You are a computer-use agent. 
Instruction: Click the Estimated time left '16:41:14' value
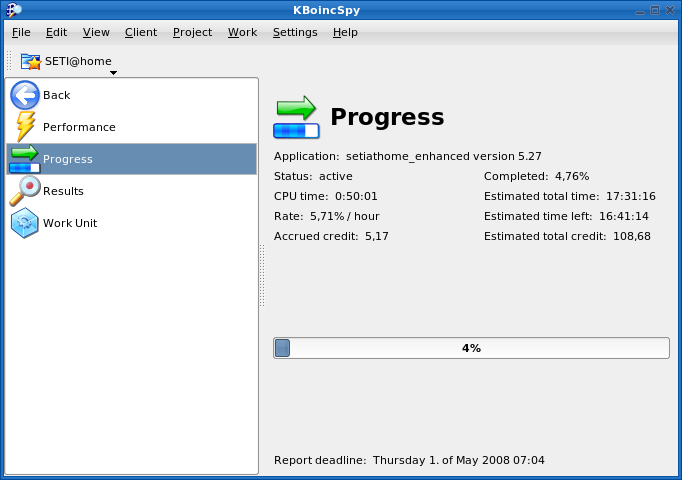[x=624, y=216]
